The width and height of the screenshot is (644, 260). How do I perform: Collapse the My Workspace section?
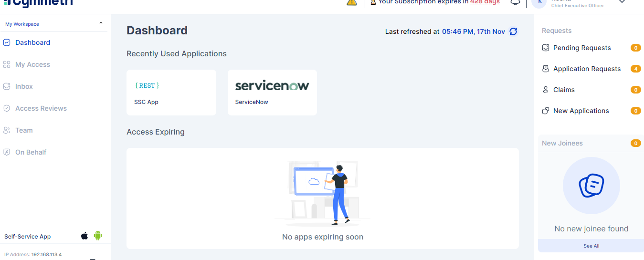pyautogui.click(x=101, y=24)
